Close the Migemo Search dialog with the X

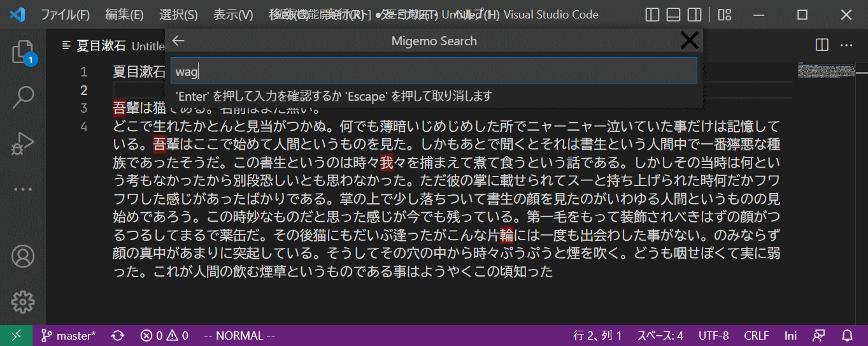[690, 41]
